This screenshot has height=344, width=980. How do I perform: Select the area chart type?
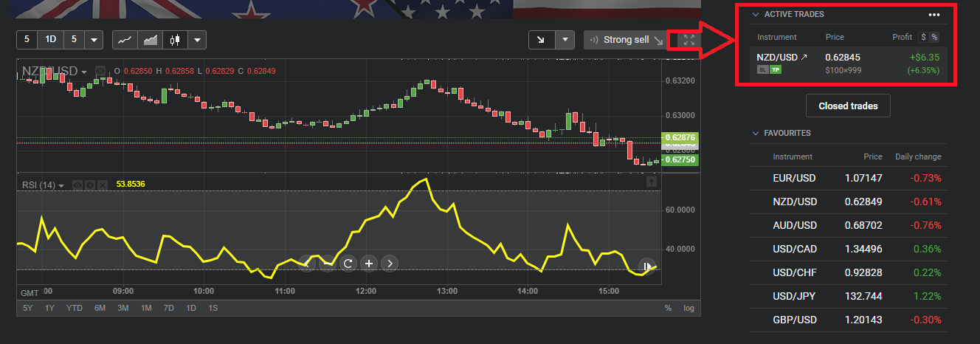pos(150,40)
